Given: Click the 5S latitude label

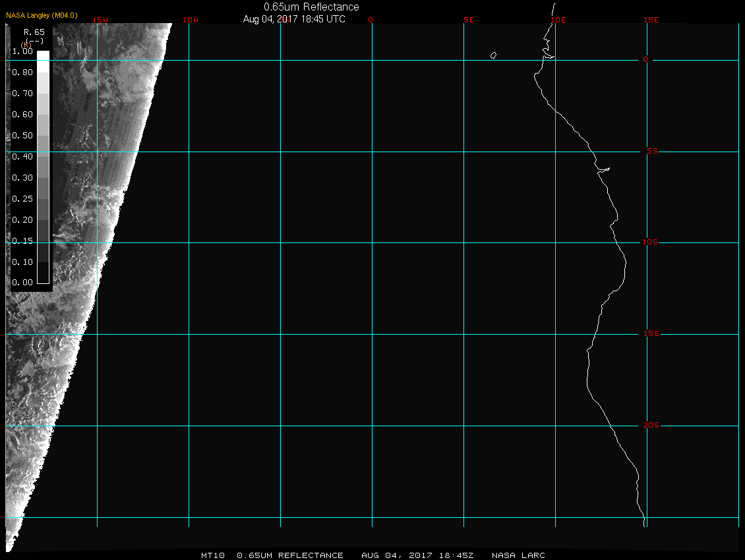Looking at the screenshot, I should (x=651, y=152).
